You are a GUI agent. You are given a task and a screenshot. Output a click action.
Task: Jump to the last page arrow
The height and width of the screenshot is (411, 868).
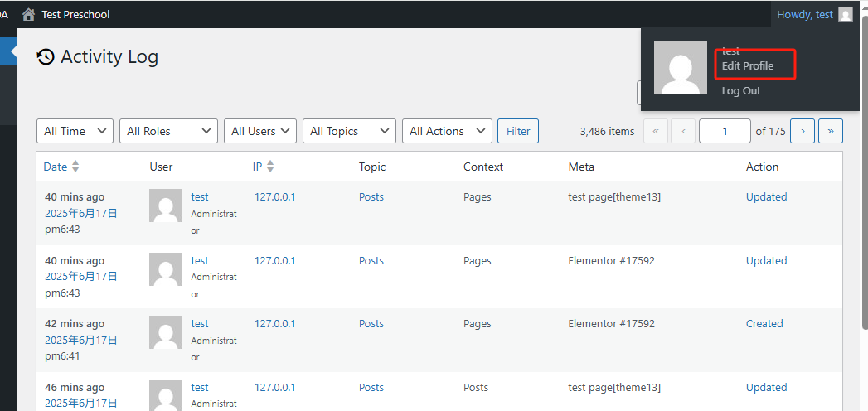point(831,131)
